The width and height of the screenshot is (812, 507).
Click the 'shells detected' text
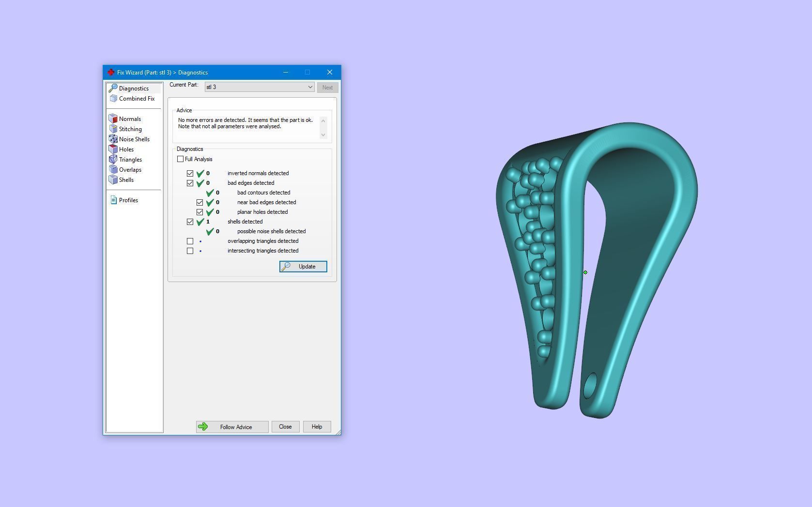pos(245,222)
